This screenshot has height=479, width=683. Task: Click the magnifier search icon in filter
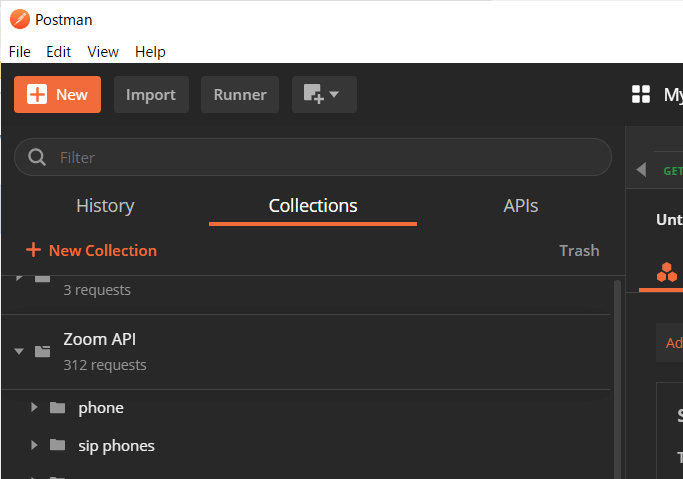point(37,157)
